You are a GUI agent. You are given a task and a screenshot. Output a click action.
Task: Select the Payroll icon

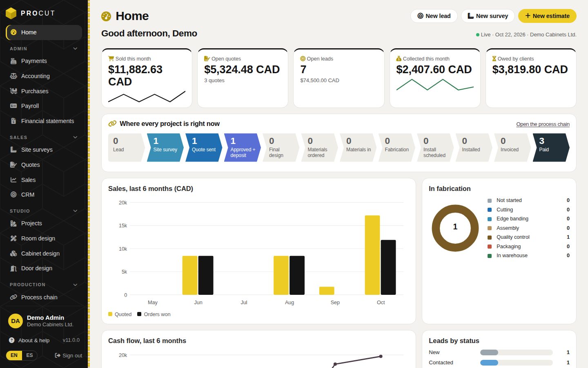(13, 106)
